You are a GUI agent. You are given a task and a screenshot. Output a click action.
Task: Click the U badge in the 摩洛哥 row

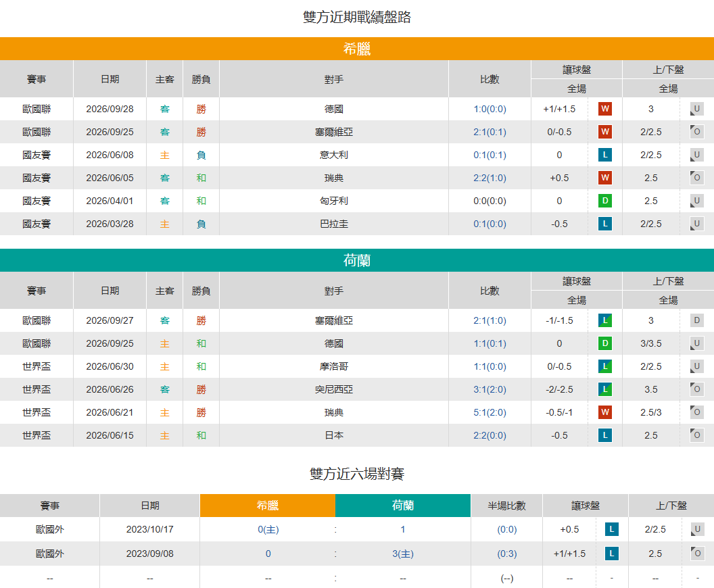(696, 366)
